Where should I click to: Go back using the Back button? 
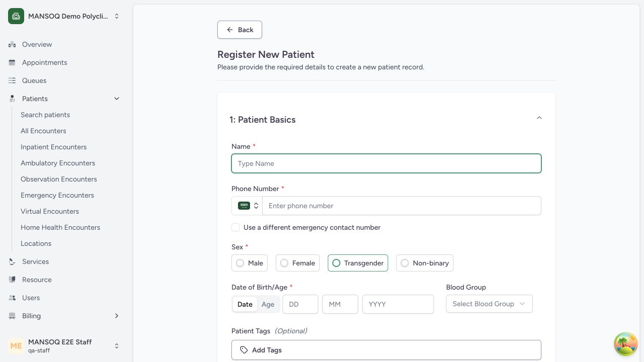click(x=239, y=30)
